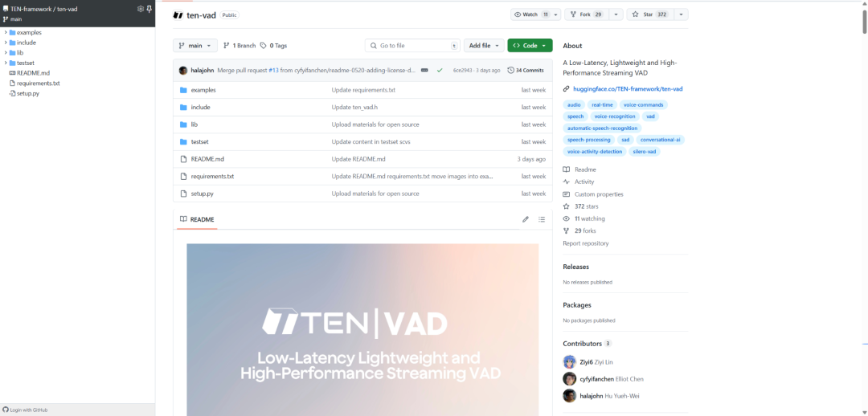The width and height of the screenshot is (868, 416).
Task: Open Custom properties link
Action: [599, 194]
